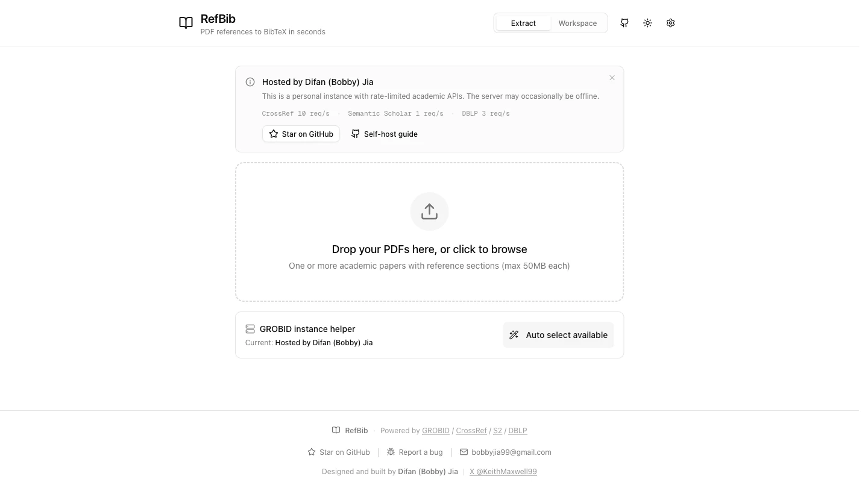The image size is (868, 488).
Task: Click the upload arrow icon
Action: click(429, 211)
